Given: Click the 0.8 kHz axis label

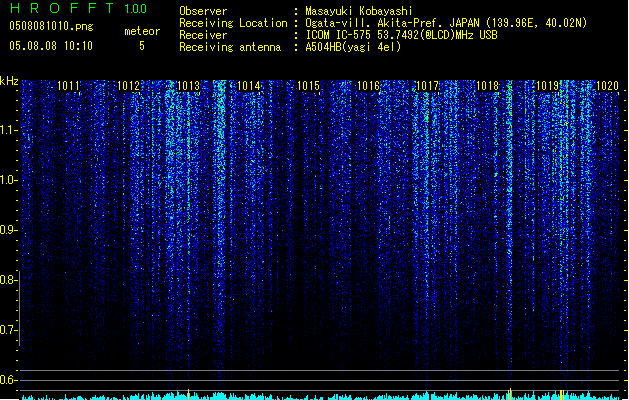Looking at the screenshot, I should 9,280.
